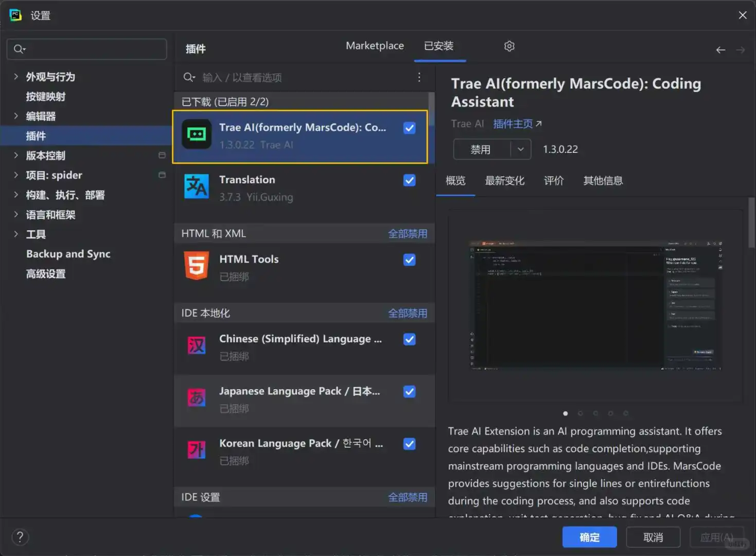Navigate forward with the right arrow
Viewport: 756px width, 556px height.
pyautogui.click(x=741, y=50)
